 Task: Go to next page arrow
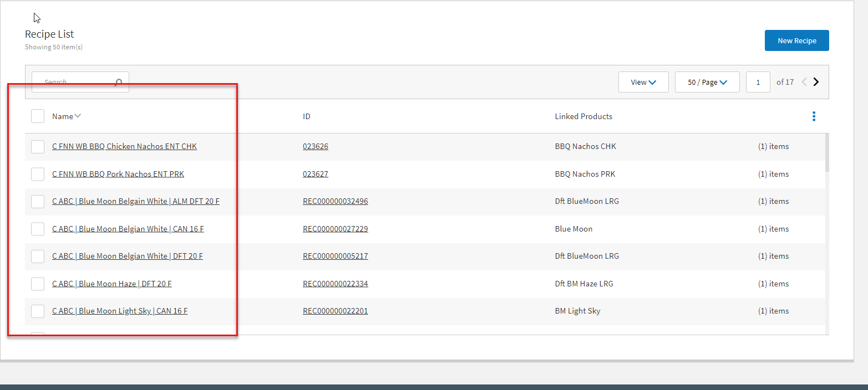point(816,82)
